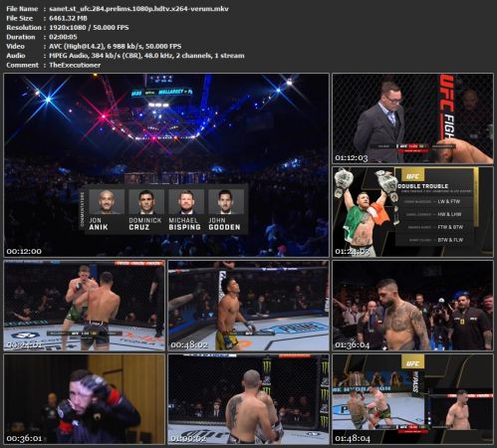Click the BTW & FLW row in Double Trouble
The image size is (497, 448).
(x=433, y=240)
